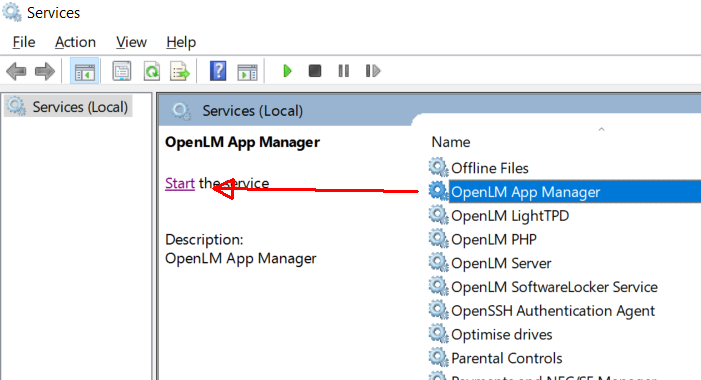This screenshot has height=380, width=701.
Task: Open the Action menu
Action: [x=75, y=42]
